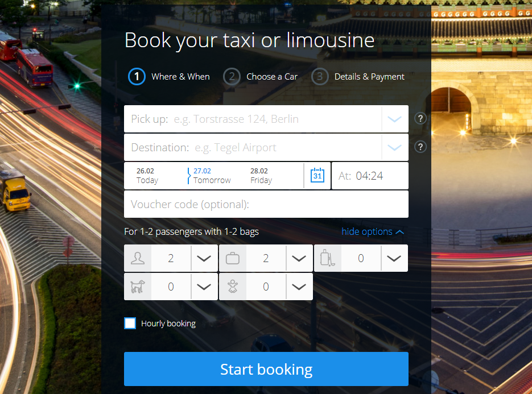532x394 pixels.
Task: Choose 28.02 Friday date
Action: click(261, 176)
